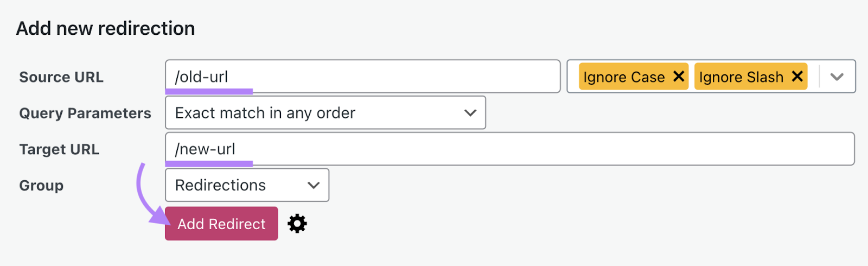Viewport: 868px width, 266px height.
Task: Click the Add Redirect button
Action: point(221,224)
